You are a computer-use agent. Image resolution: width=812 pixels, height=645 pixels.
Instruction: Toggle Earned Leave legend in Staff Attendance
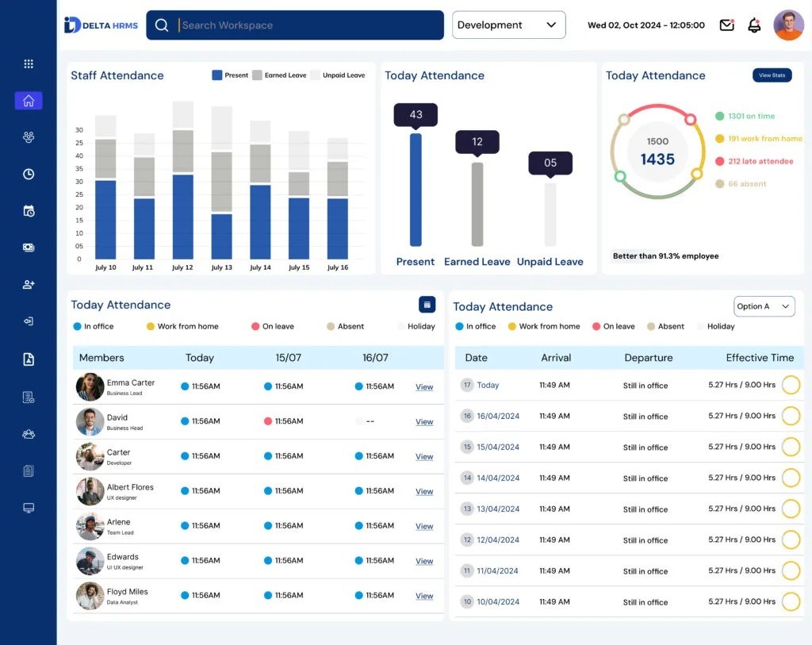(x=279, y=75)
